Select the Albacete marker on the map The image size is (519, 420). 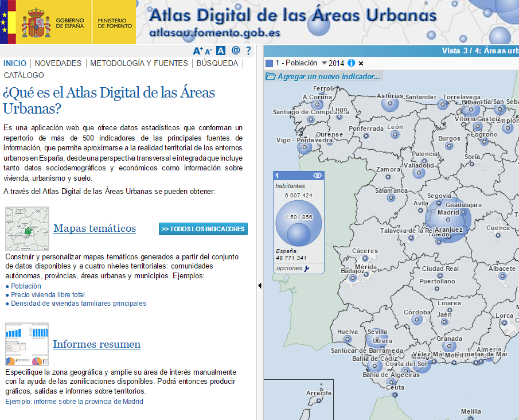click(x=502, y=276)
